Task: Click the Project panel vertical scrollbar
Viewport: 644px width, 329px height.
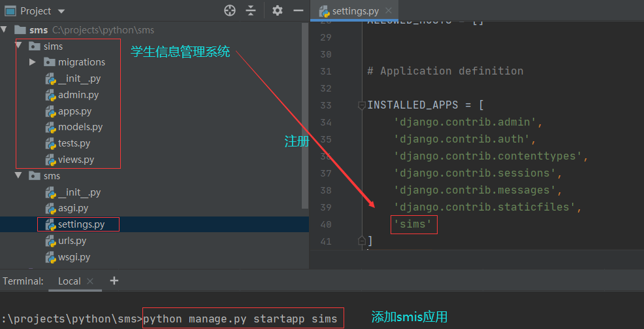Action: pos(305,115)
